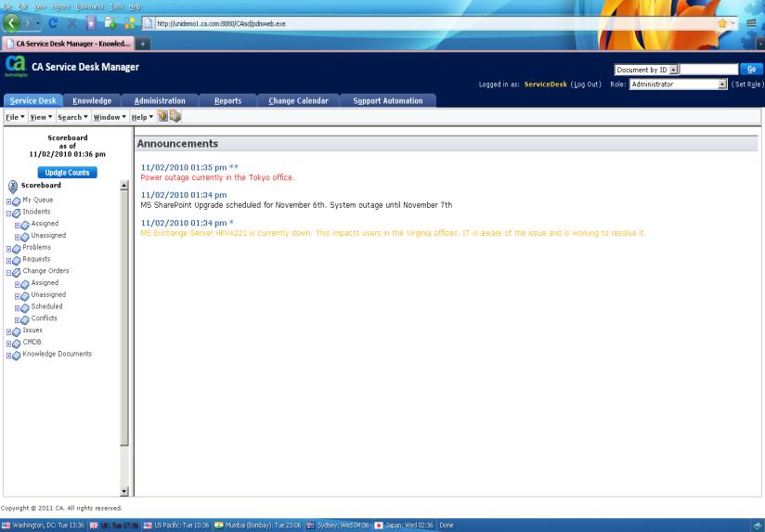
Task: Click the second icon right of Help menu
Action: pos(175,116)
